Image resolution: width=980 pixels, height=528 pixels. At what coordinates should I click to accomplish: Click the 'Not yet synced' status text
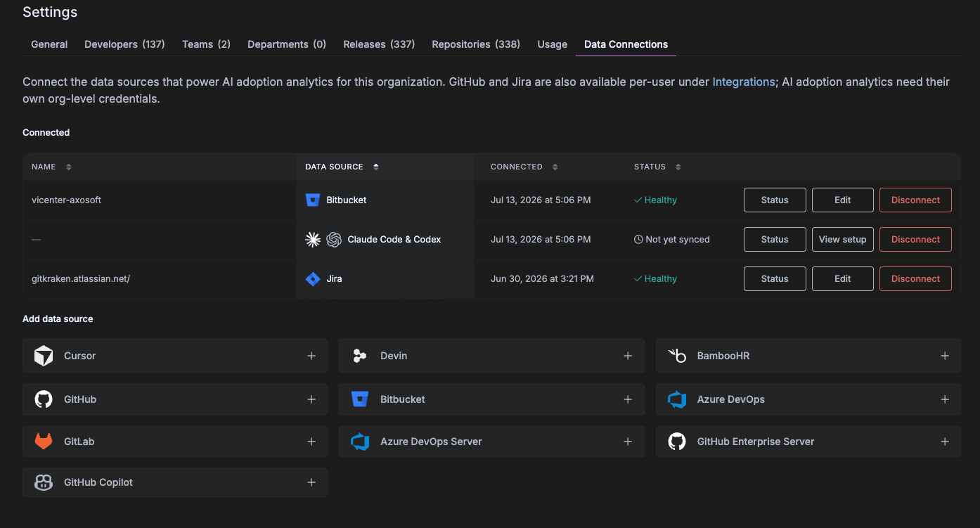pyautogui.click(x=678, y=239)
